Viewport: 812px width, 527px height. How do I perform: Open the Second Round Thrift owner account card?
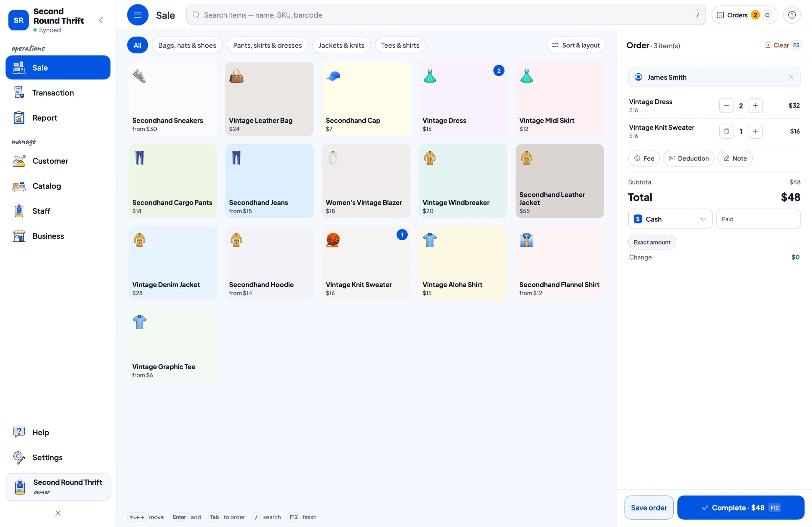[58, 487]
